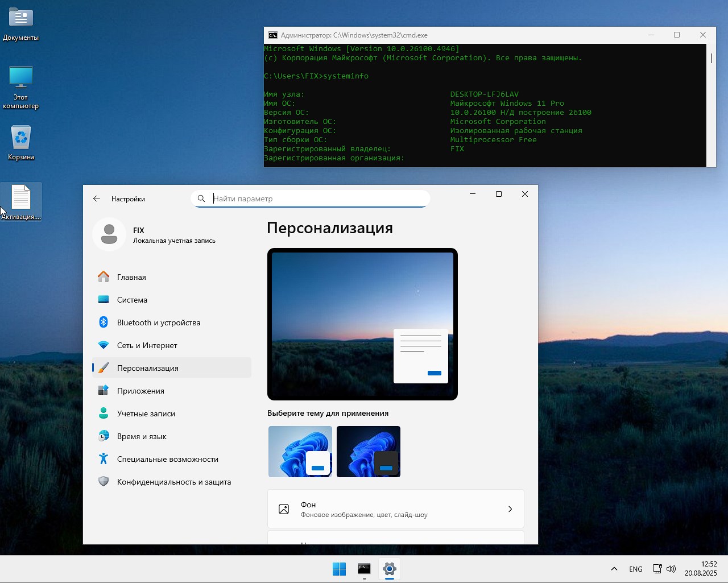
Task: Open the Главная settings page
Action: tap(172, 277)
